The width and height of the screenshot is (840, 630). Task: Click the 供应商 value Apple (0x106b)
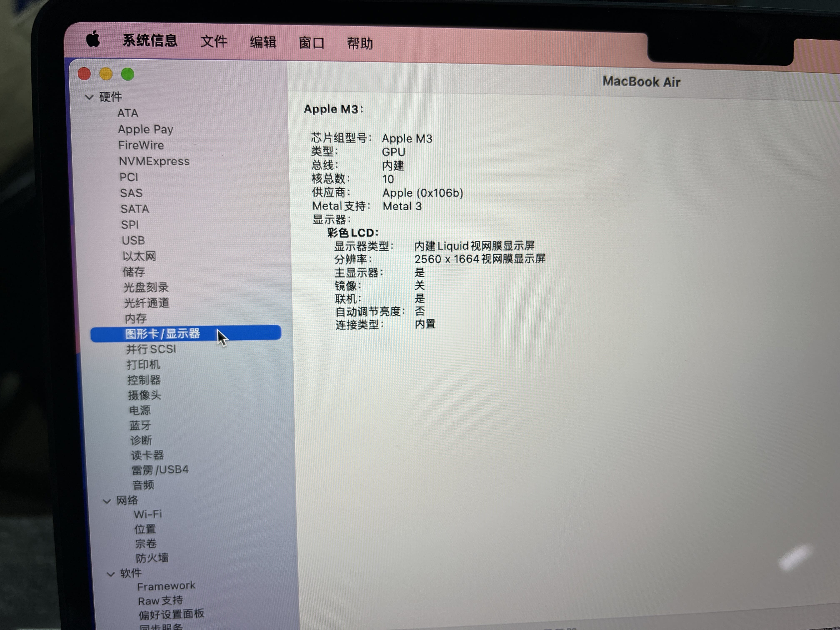(423, 193)
